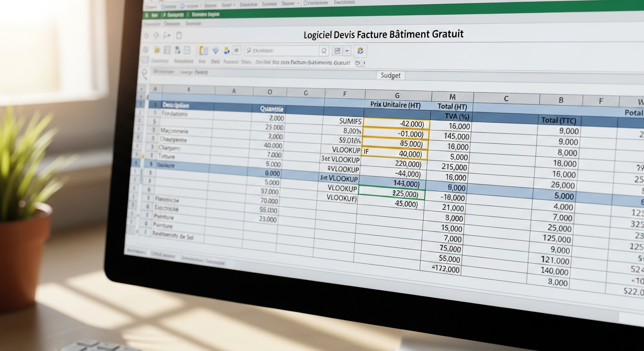Click the layout icon left of the dropdown arrow
This screenshot has width=644, height=351.
click(338, 51)
